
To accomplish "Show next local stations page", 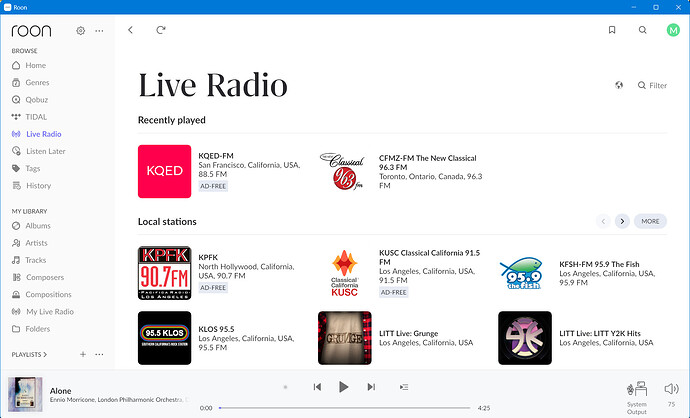I will click(x=622, y=221).
